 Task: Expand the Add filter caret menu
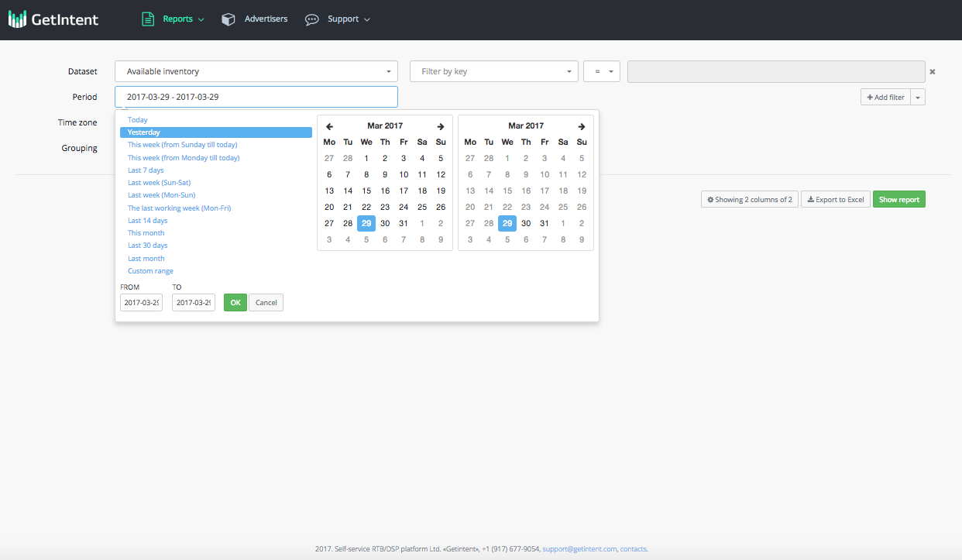tap(918, 98)
